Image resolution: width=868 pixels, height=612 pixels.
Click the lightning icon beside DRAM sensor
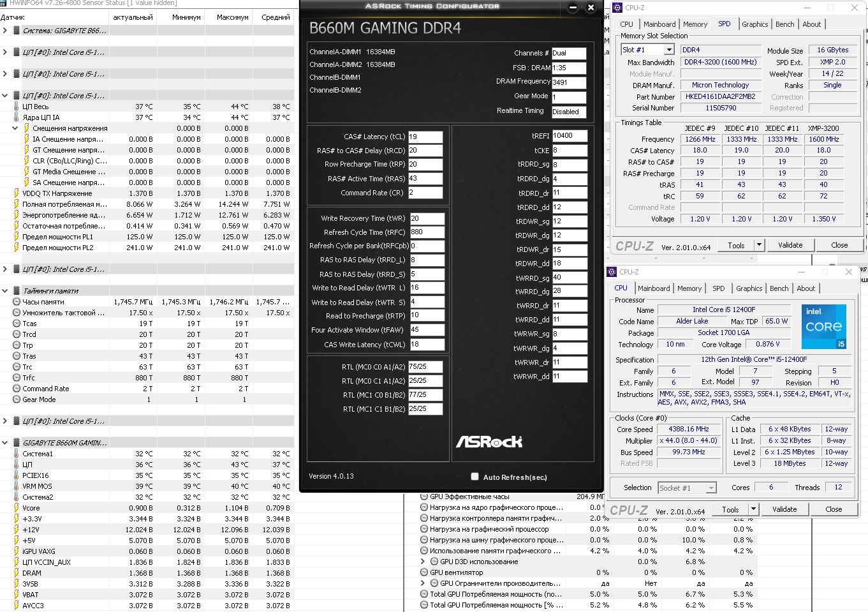coord(17,573)
